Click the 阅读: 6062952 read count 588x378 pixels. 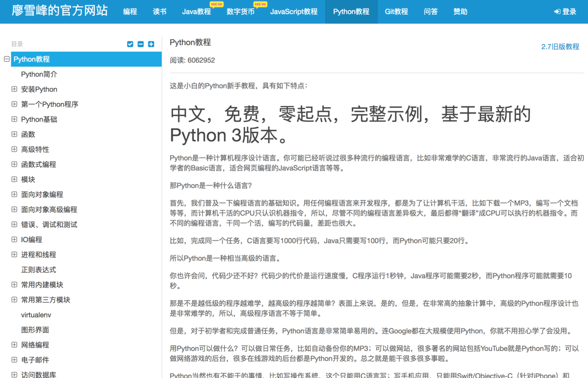(192, 60)
